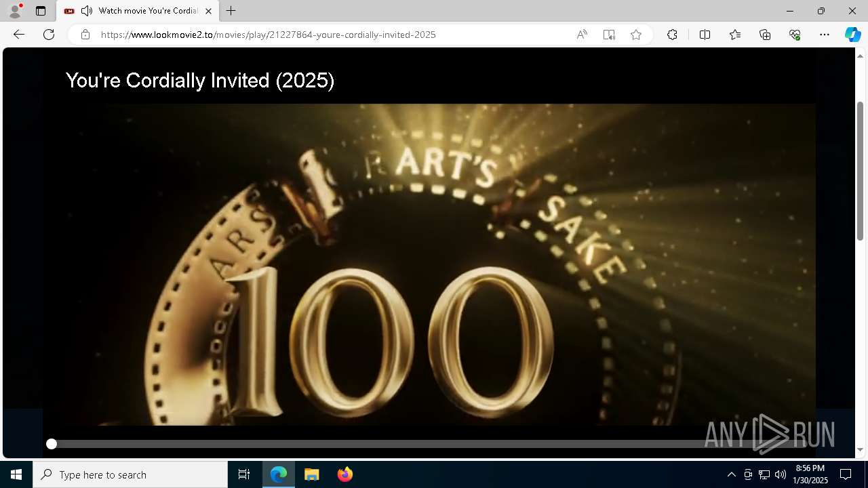Open the clock showing 8:56 PM
The image size is (868, 488).
pos(810,474)
